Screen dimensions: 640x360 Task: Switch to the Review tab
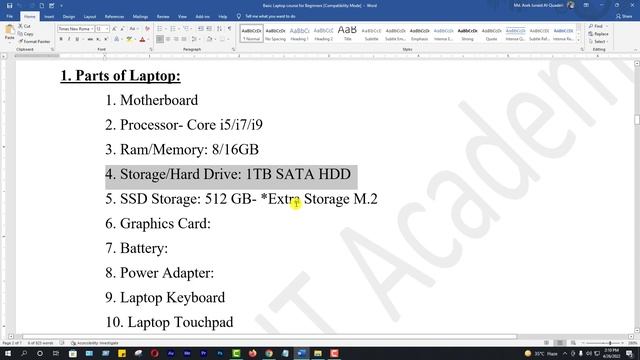[163, 17]
